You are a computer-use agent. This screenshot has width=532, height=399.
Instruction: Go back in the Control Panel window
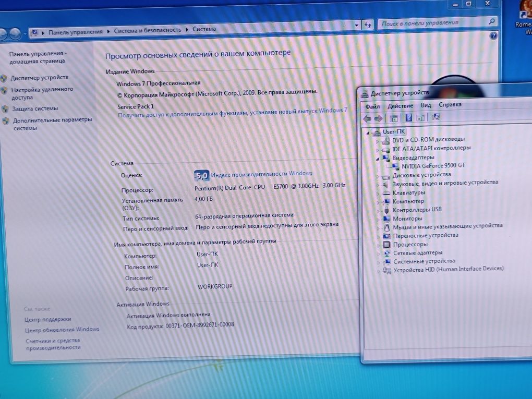(3, 33)
